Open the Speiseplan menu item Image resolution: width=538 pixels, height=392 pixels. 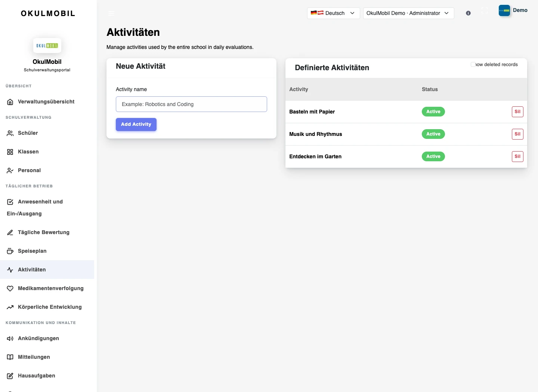(x=47, y=251)
